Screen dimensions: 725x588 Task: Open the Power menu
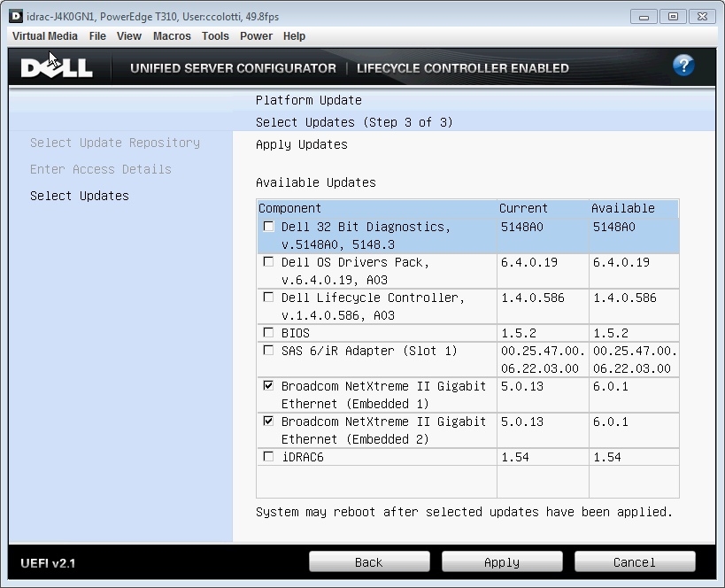click(256, 36)
